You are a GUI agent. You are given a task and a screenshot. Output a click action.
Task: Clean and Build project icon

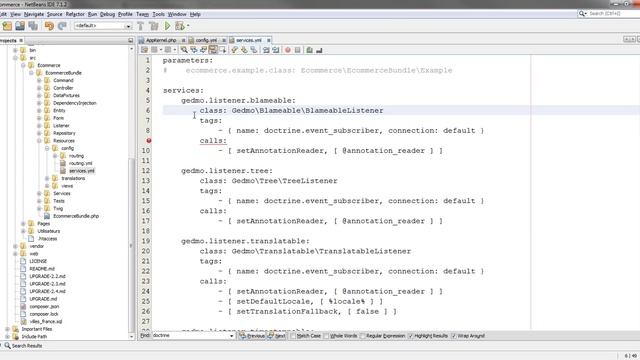[x=154, y=26]
